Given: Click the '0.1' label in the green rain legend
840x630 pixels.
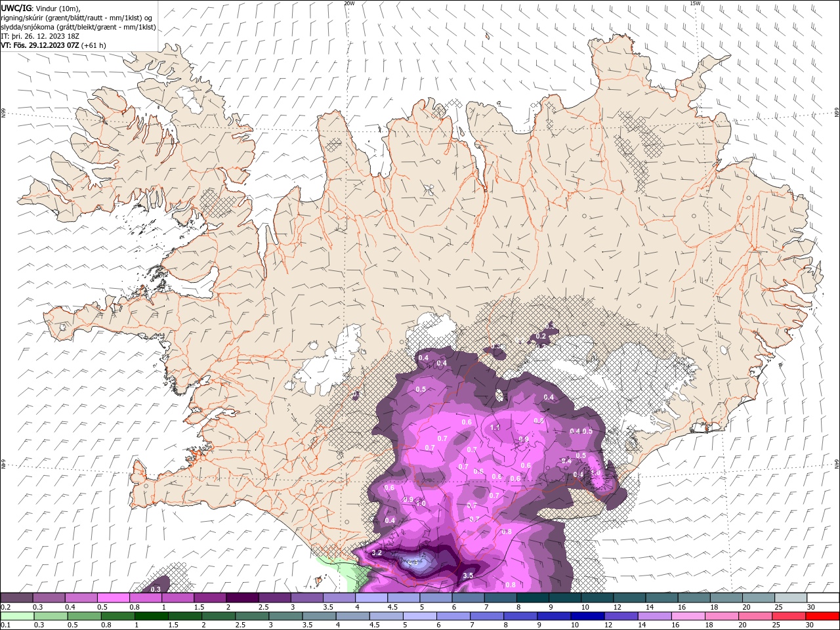Looking at the screenshot, I should coord(5,625).
